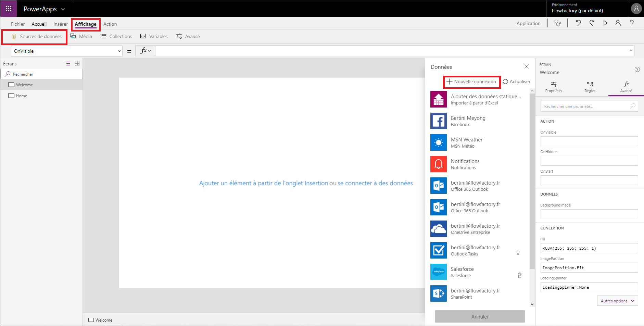Click the Fill RGBA color field
Screen dimensions: 644x326
589,248
